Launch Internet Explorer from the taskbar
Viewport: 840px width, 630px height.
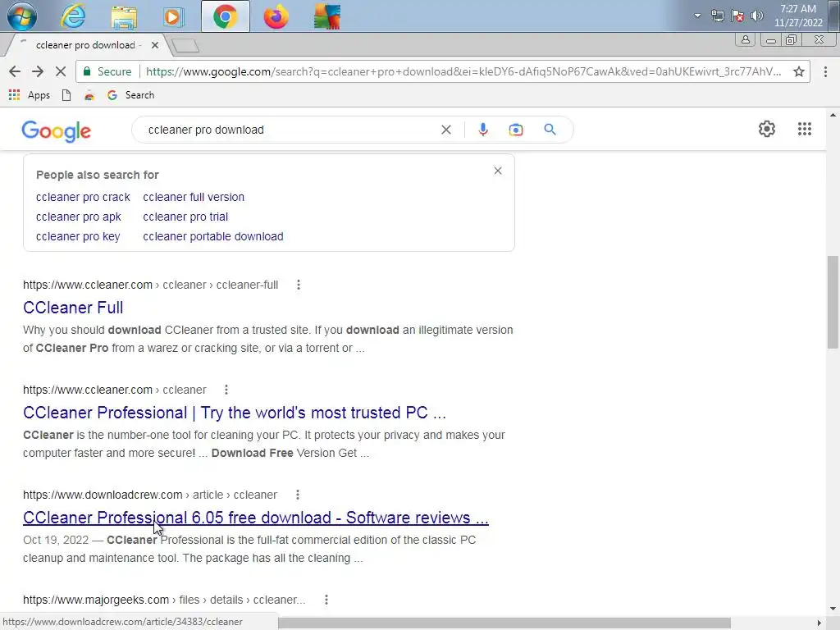click(73, 16)
